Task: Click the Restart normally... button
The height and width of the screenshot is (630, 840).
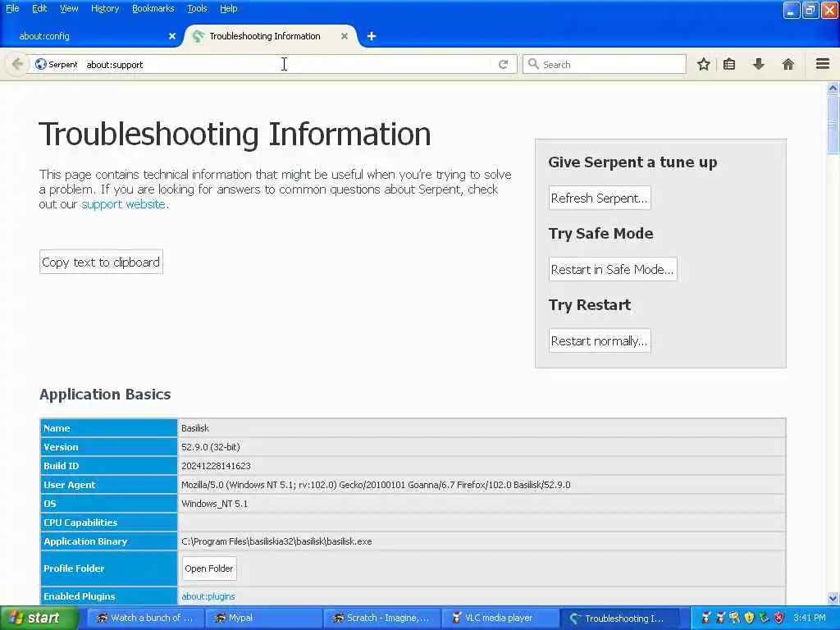Action: pos(600,341)
